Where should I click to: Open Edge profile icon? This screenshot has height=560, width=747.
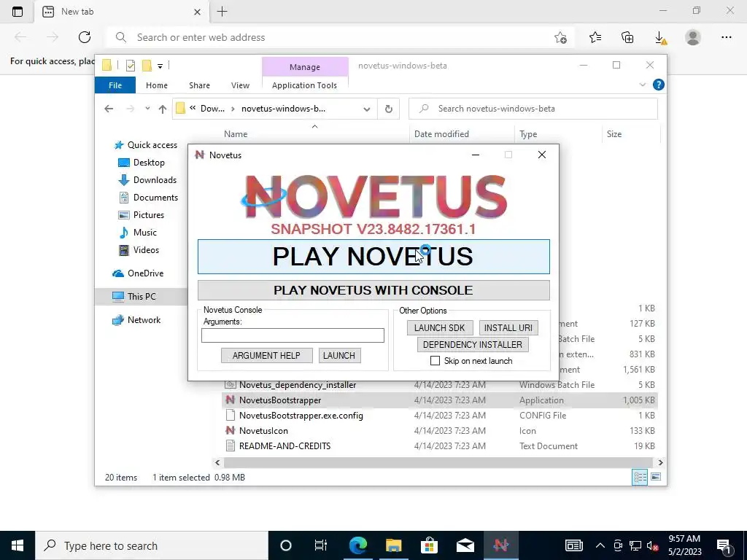pyautogui.click(x=693, y=37)
